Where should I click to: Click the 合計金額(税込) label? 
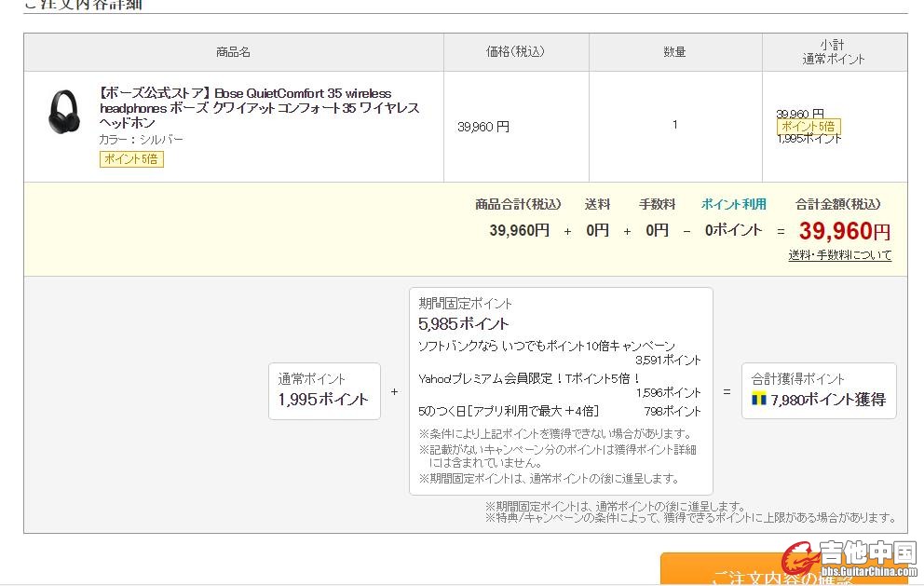click(x=837, y=204)
